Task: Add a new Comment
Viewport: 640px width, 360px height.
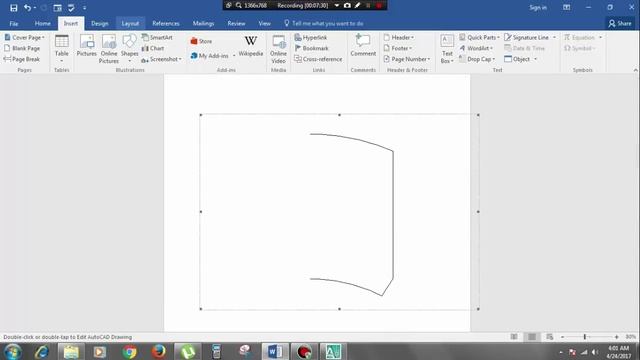Action: 363,45
